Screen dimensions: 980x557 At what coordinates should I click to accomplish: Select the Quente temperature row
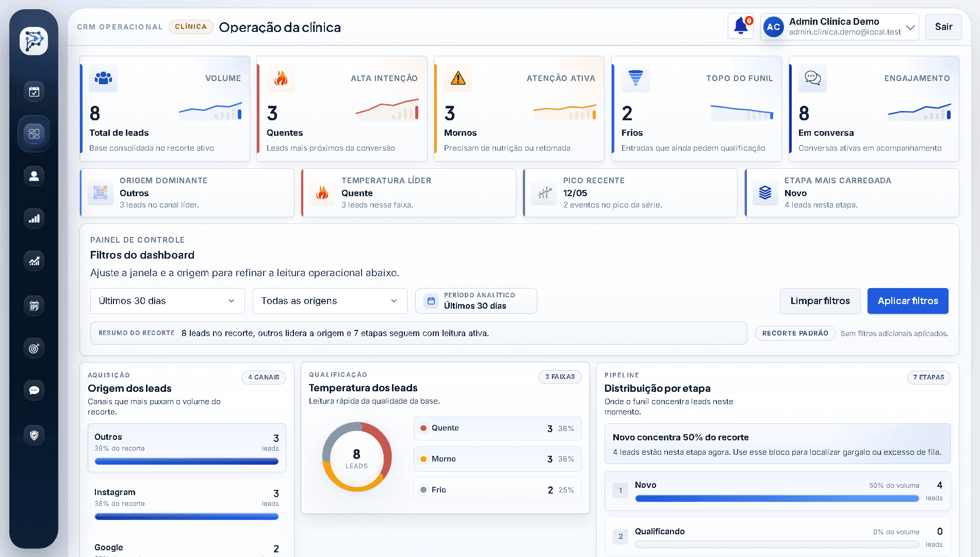coord(498,428)
